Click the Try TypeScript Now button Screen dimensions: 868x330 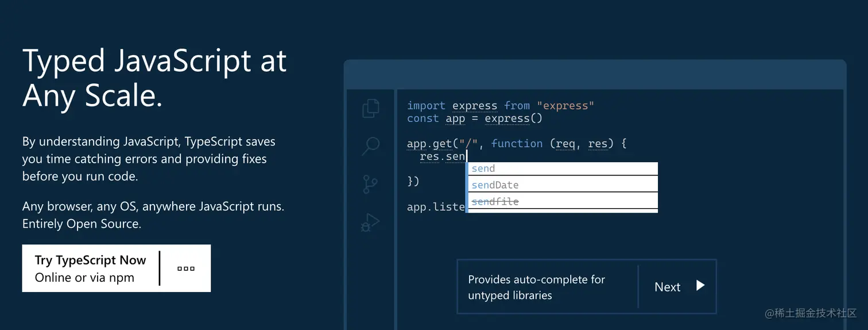click(x=91, y=268)
